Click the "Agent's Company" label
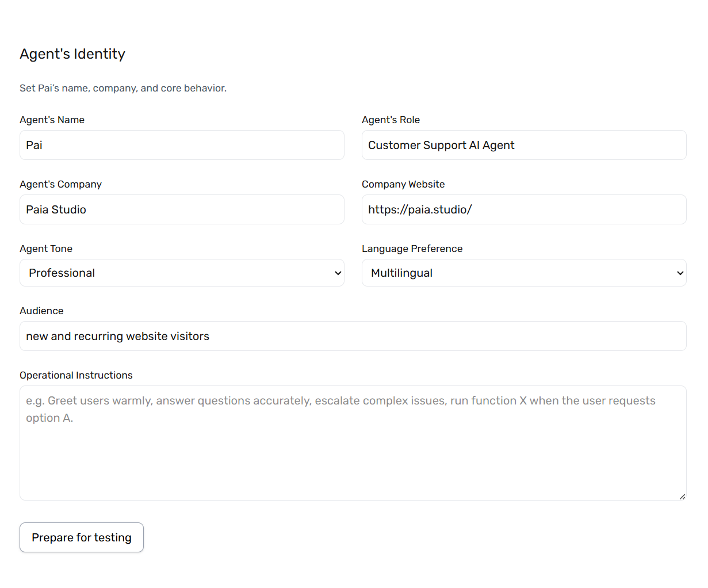The height and width of the screenshot is (588, 708). 60,184
